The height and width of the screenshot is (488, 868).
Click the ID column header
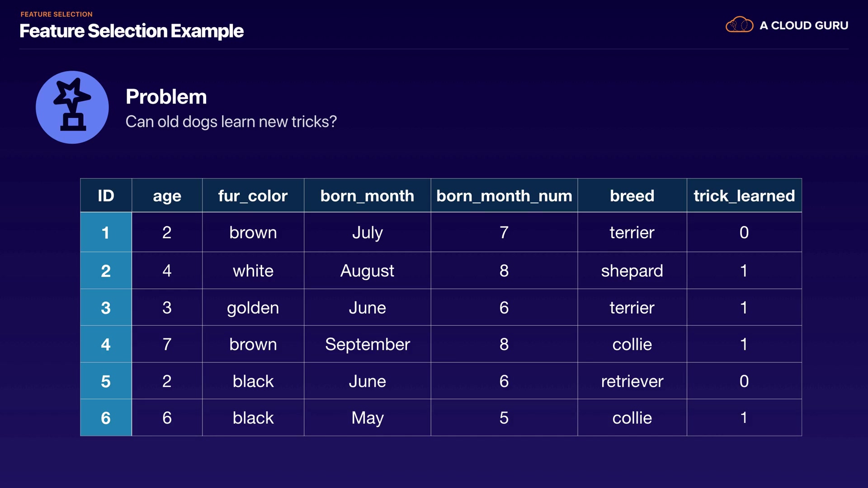click(x=106, y=196)
